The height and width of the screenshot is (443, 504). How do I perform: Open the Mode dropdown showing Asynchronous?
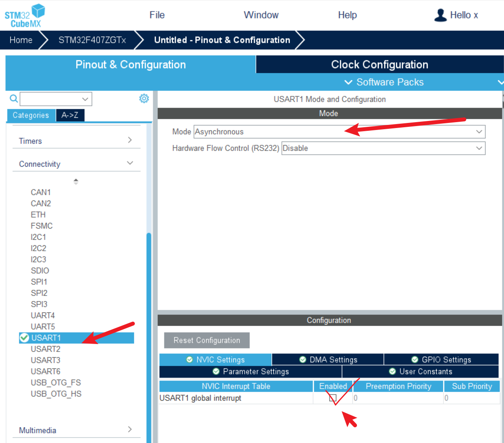[x=340, y=132]
